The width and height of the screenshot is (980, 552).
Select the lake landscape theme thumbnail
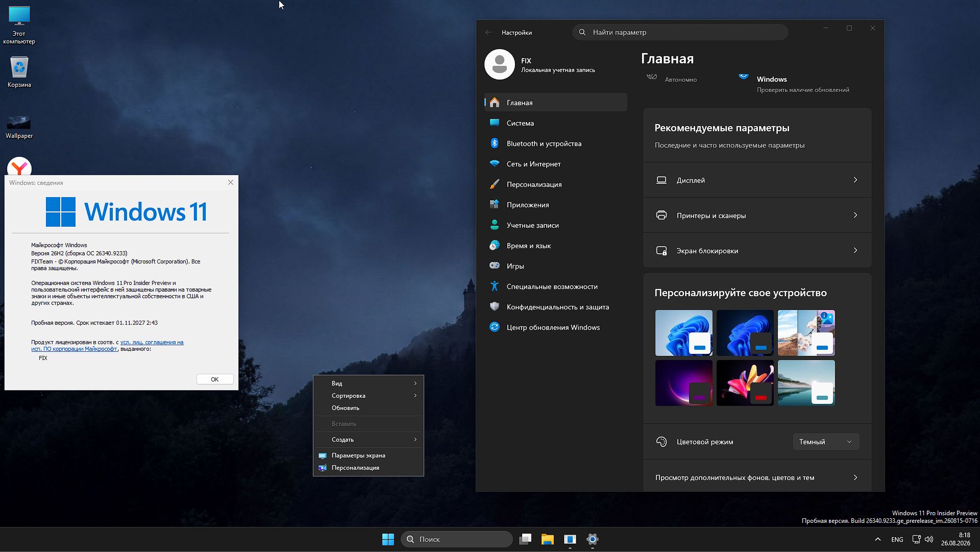pyautogui.click(x=806, y=383)
